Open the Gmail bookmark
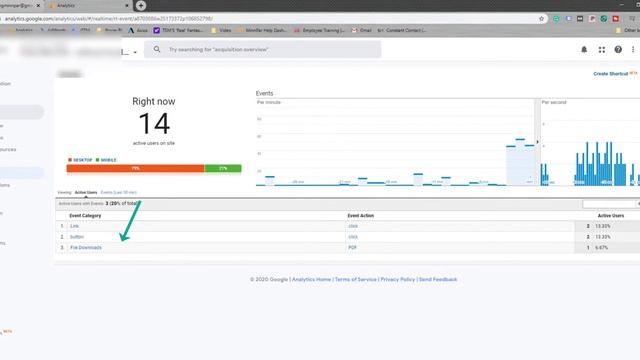Screen dimensions: 640x360 pyautogui.click(x=362, y=30)
